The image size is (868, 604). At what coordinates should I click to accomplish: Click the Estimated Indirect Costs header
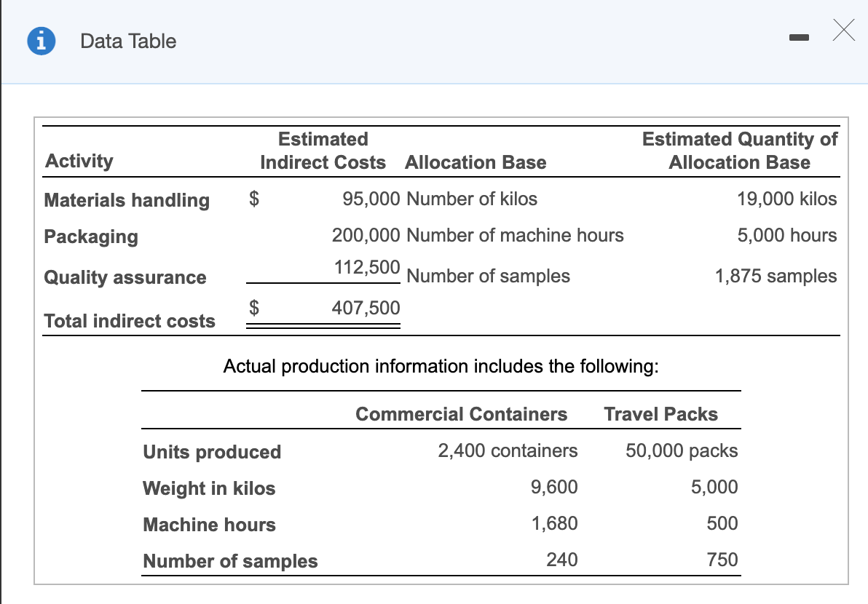(x=323, y=151)
